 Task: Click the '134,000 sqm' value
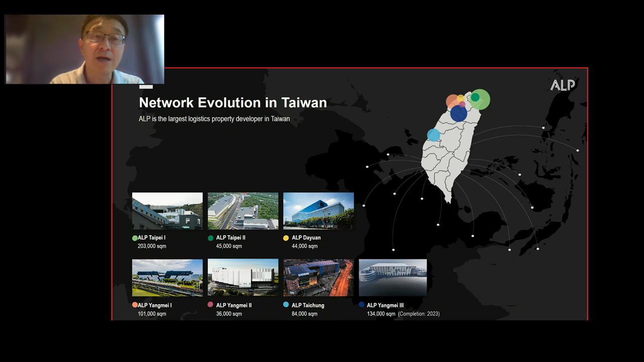(x=381, y=314)
